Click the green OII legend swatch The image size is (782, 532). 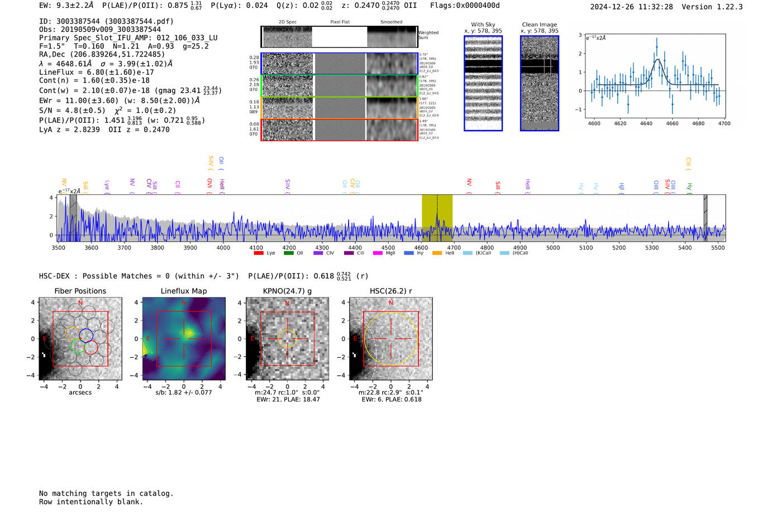[x=288, y=253]
